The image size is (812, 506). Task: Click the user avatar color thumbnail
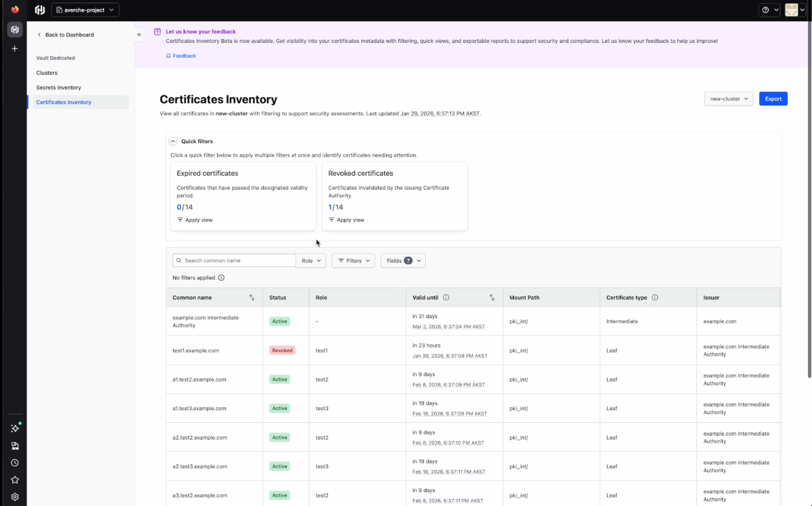[x=792, y=10]
